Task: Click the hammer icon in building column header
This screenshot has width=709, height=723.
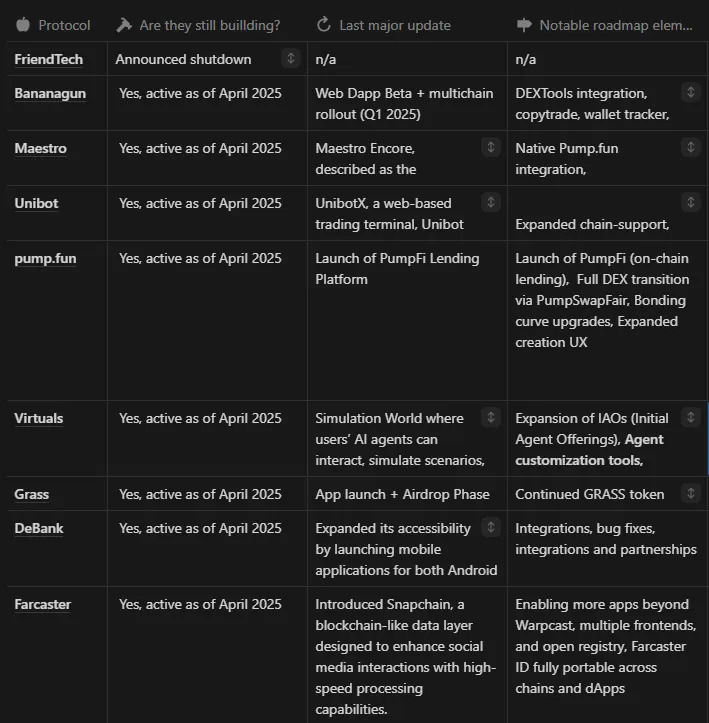Action: (x=124, y=25)
